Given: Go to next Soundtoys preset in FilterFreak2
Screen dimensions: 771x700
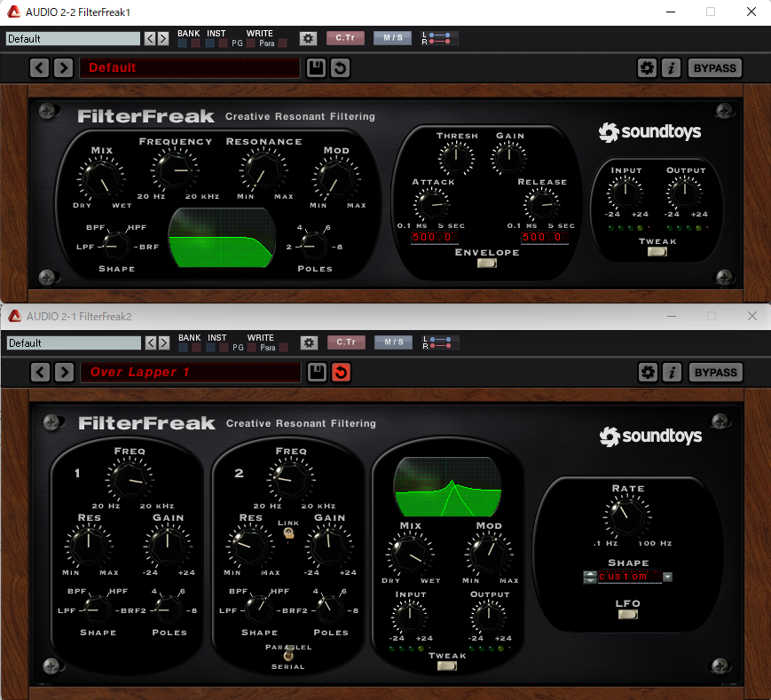Looking at the screenshot, I should [x=65, y=372].
